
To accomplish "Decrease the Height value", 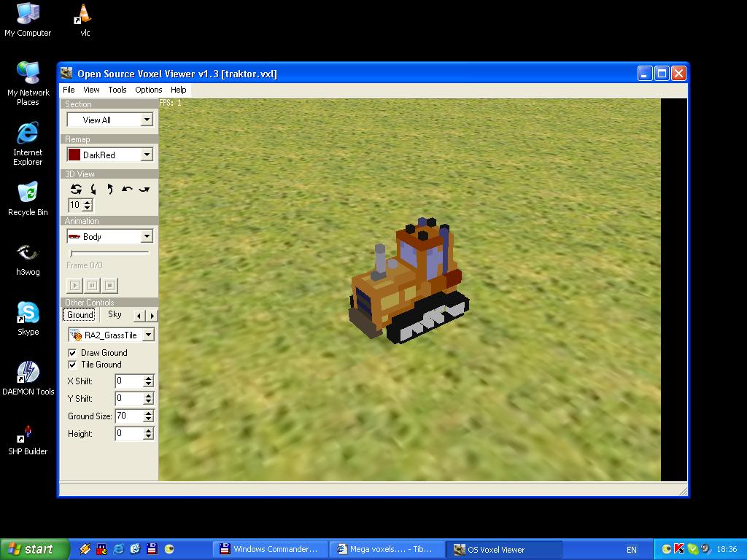I will 148,437.
